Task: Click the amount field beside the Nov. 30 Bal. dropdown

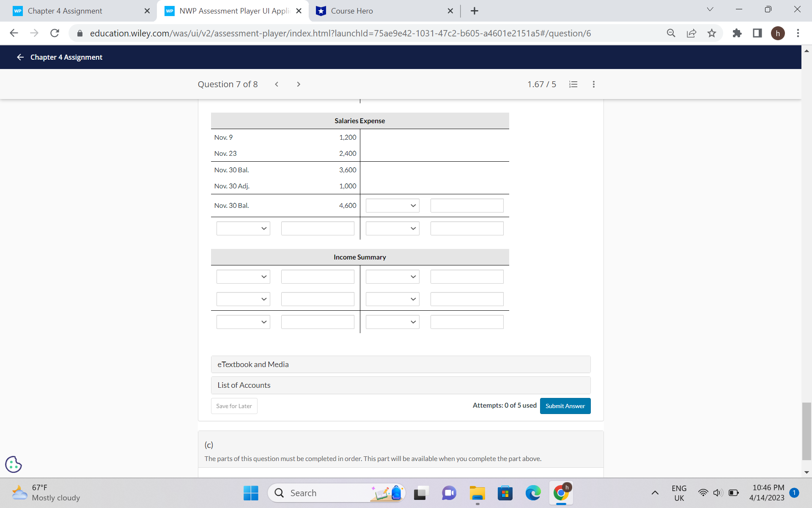Action: 466,205
